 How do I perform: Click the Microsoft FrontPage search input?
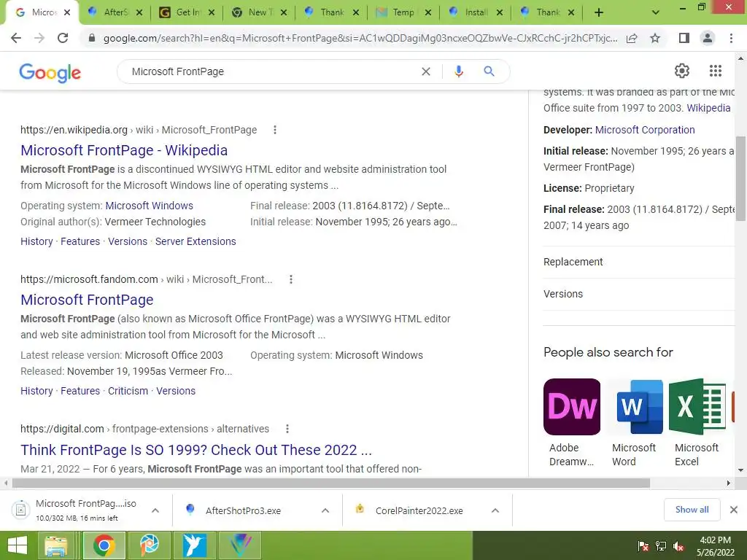(x=271, y=71)
